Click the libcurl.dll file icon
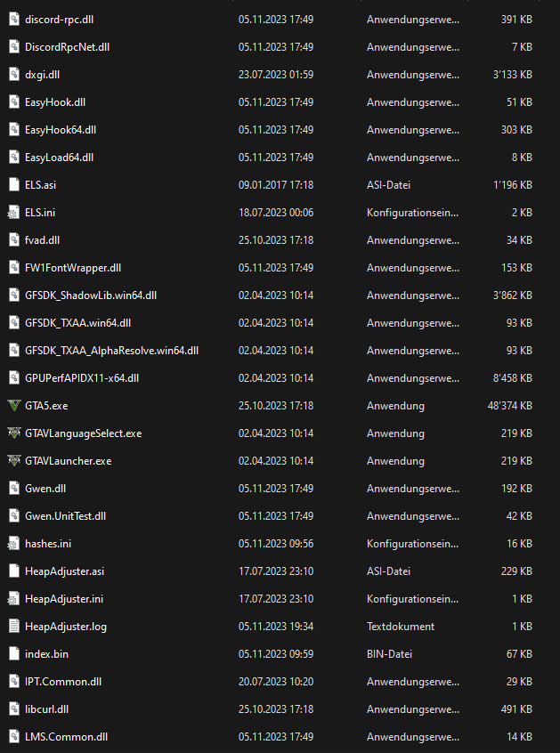 (x=14, y=709)
